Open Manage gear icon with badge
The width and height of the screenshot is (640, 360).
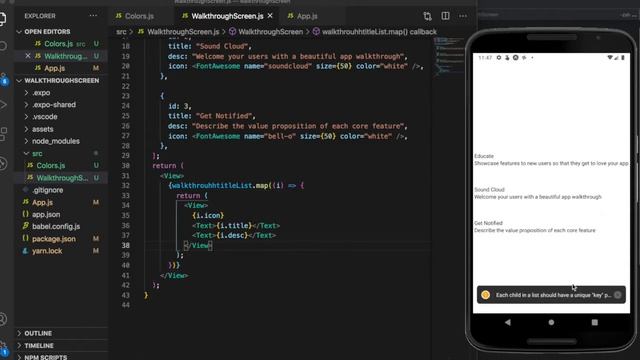pyautogui.click(x=3, y=348)
